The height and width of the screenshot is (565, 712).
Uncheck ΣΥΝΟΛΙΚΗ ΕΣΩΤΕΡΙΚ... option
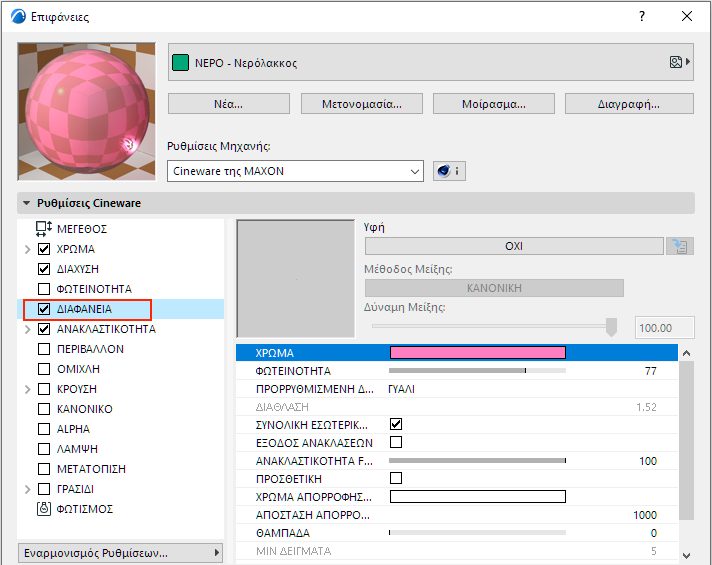tap(396, 424)
